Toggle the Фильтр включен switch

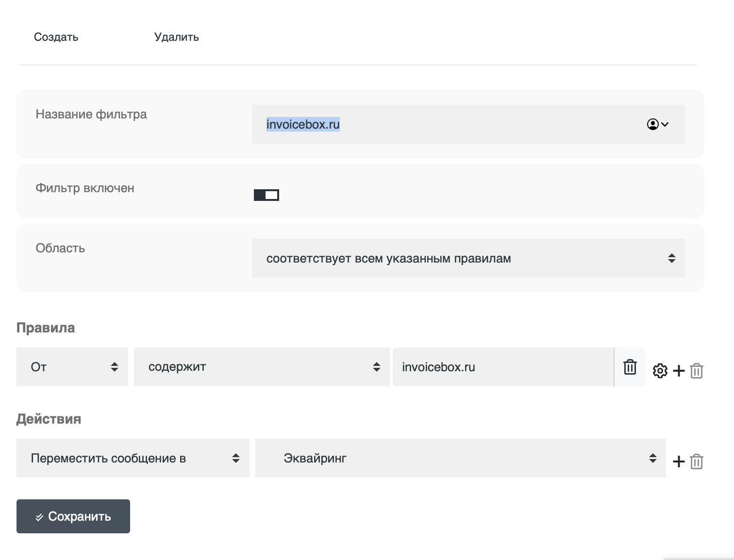[267, 195]
